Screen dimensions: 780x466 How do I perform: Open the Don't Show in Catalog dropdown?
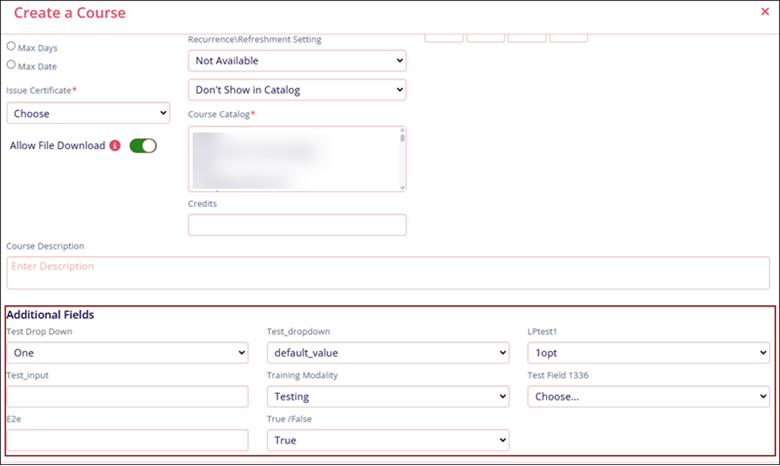pyautogui.click(x=297, y=90)
